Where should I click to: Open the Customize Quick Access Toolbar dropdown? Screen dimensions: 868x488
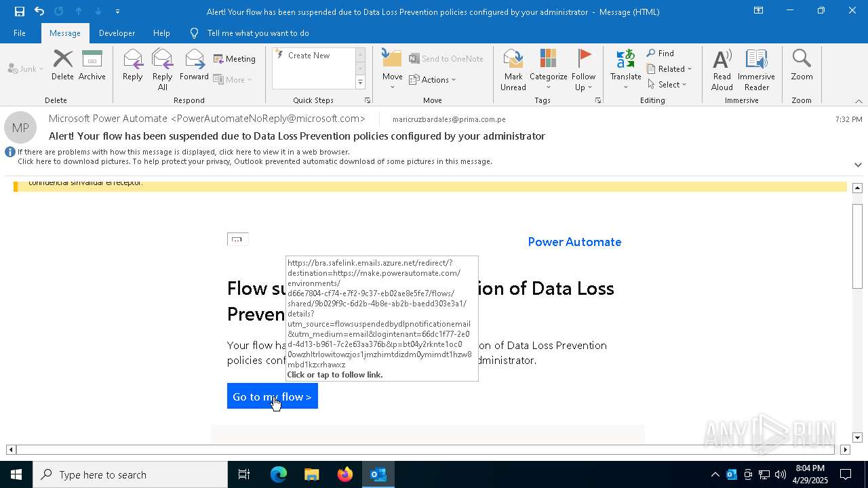(117, 11)
